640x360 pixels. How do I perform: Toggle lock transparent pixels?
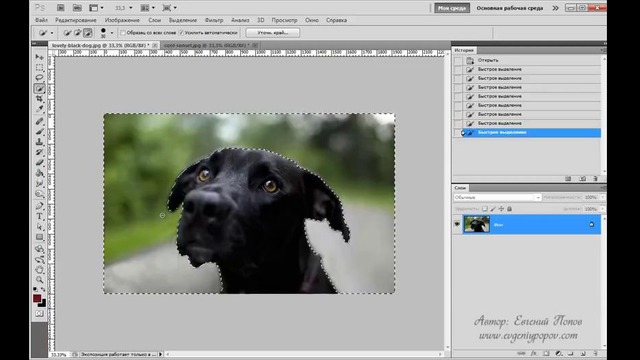484,209
